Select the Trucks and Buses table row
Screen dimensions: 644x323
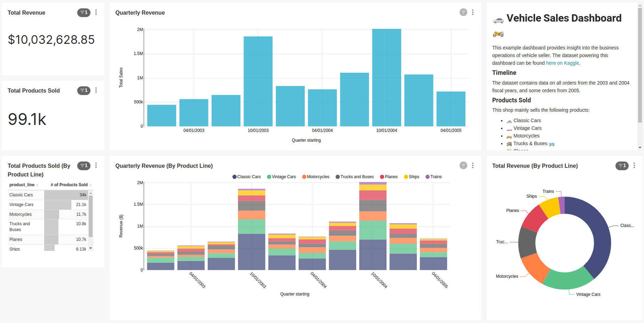[48, 227]
